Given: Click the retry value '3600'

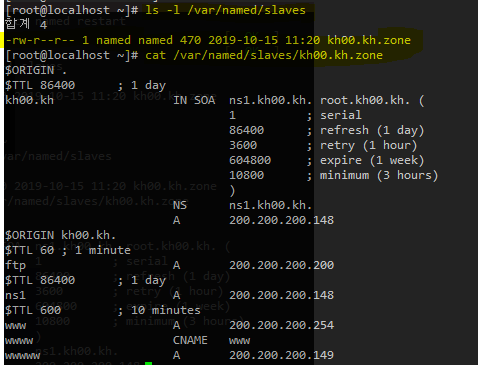Looking at the screenshot, I should pos(243,145).
